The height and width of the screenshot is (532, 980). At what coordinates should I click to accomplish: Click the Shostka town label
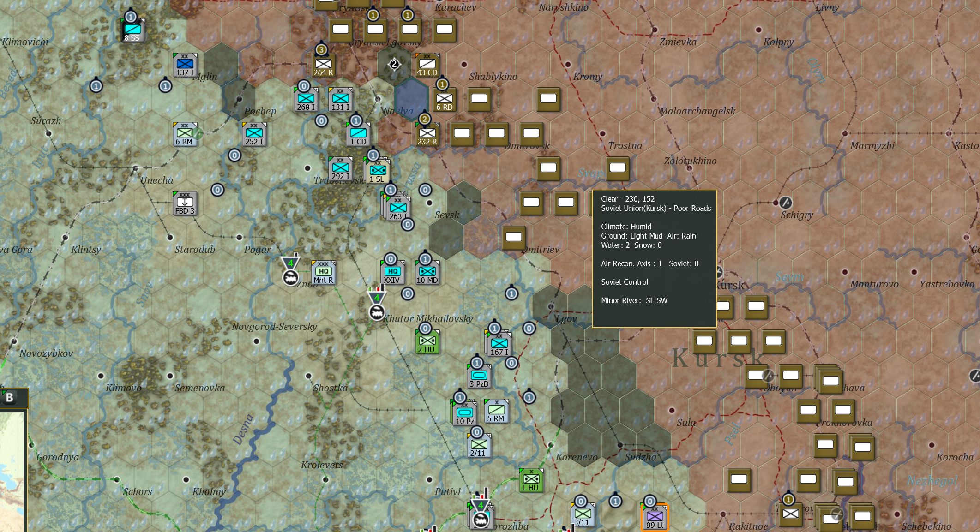coord(331,388)
